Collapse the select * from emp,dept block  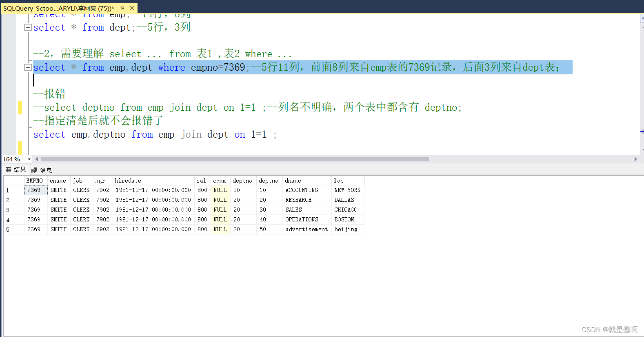(x=28, y=67)
